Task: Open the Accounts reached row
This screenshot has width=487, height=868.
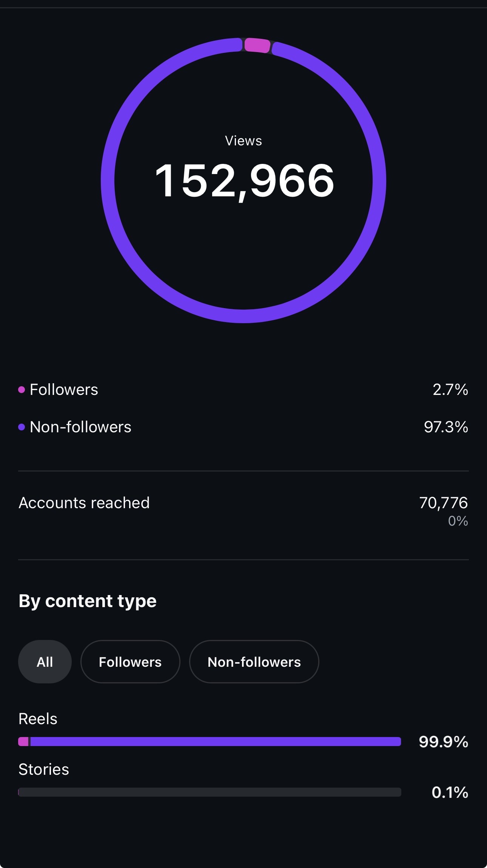Action: pos(243,512)
